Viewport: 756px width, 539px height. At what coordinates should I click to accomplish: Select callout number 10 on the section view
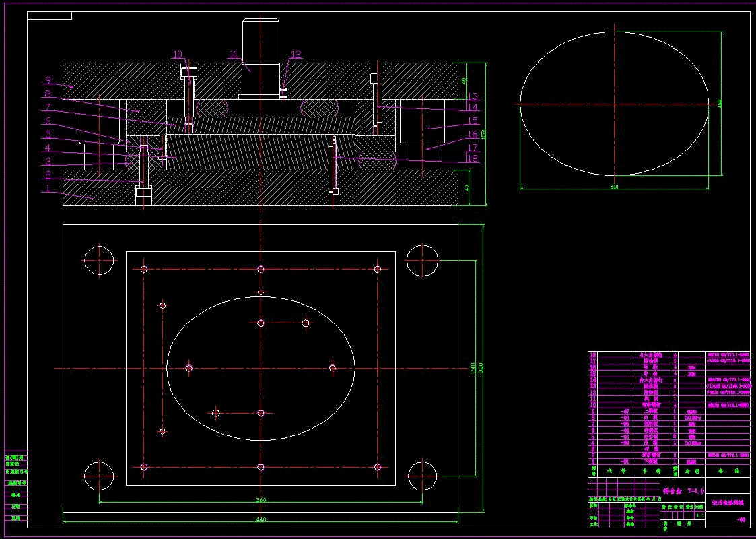pos(178,54)
